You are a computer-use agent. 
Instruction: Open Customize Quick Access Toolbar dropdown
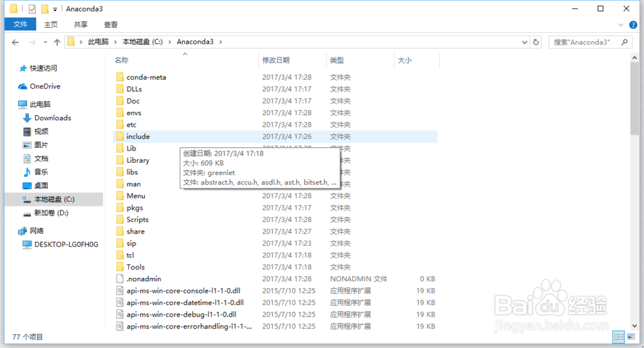pyautogui.click(x=55, y=9)
